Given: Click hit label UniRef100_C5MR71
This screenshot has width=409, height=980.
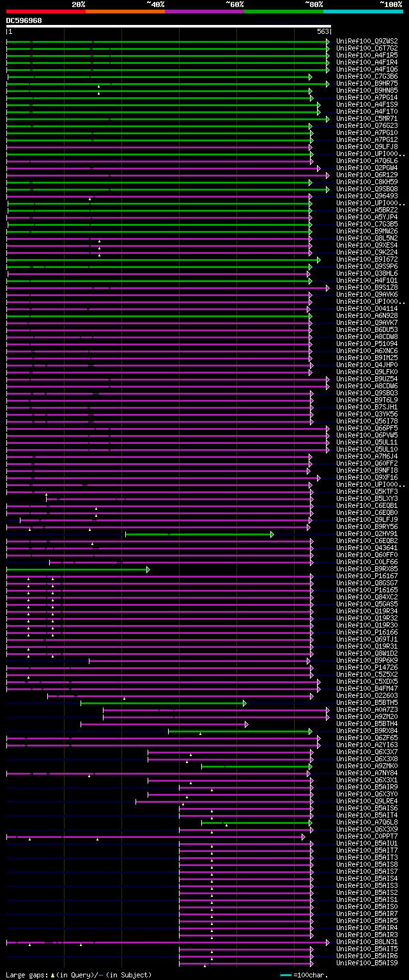Looking at the screenshot, I should point(367,118).
